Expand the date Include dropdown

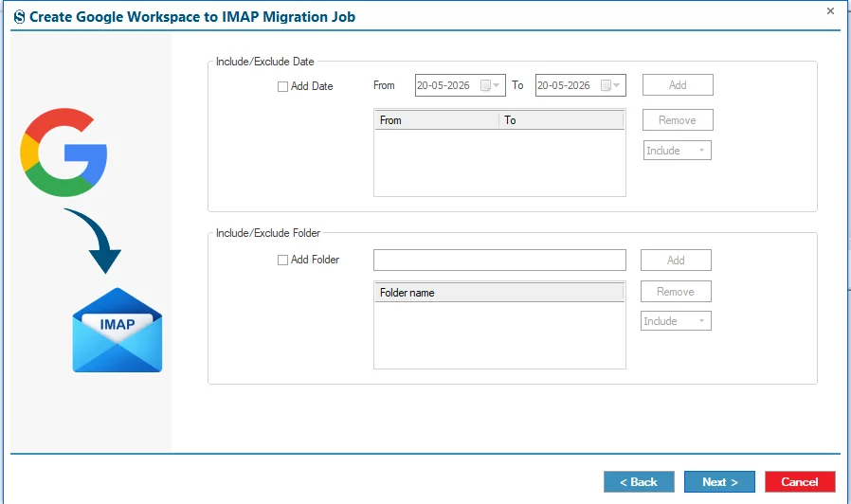tap(678, 151)
